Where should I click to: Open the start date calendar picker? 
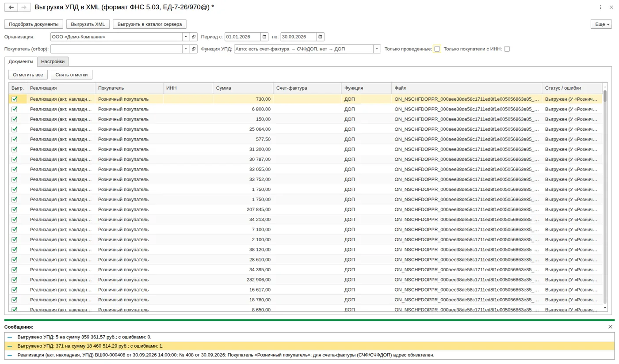click(x=264, y=37)
